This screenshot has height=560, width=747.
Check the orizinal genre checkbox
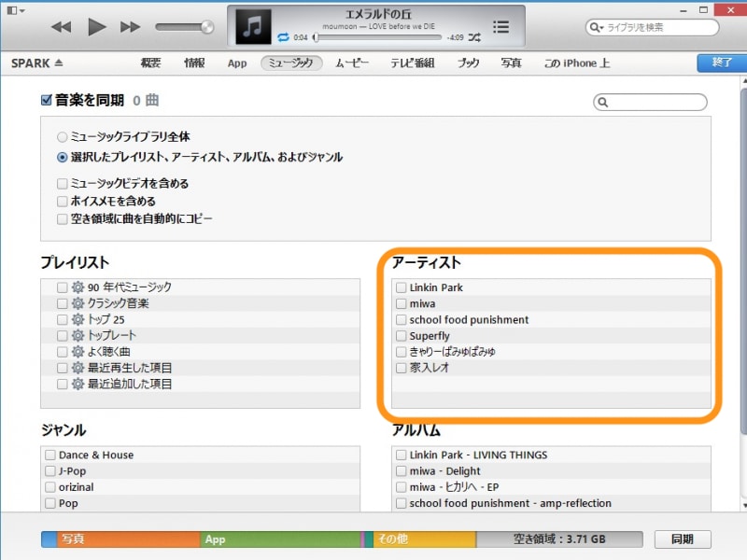(x=50, y=487)
